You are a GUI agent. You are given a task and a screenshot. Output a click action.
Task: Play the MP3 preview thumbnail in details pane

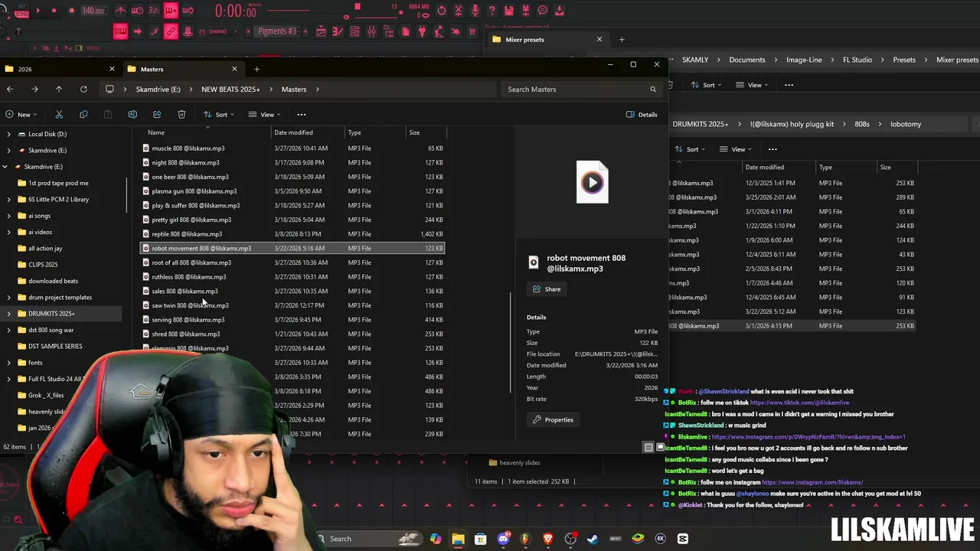click(592, 182)
